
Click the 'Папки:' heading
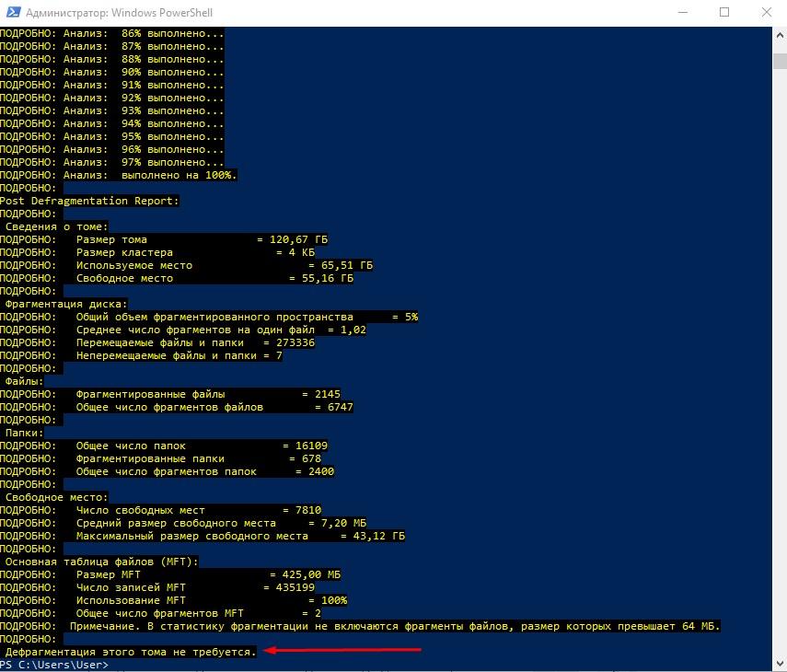[x=24, y=433]
